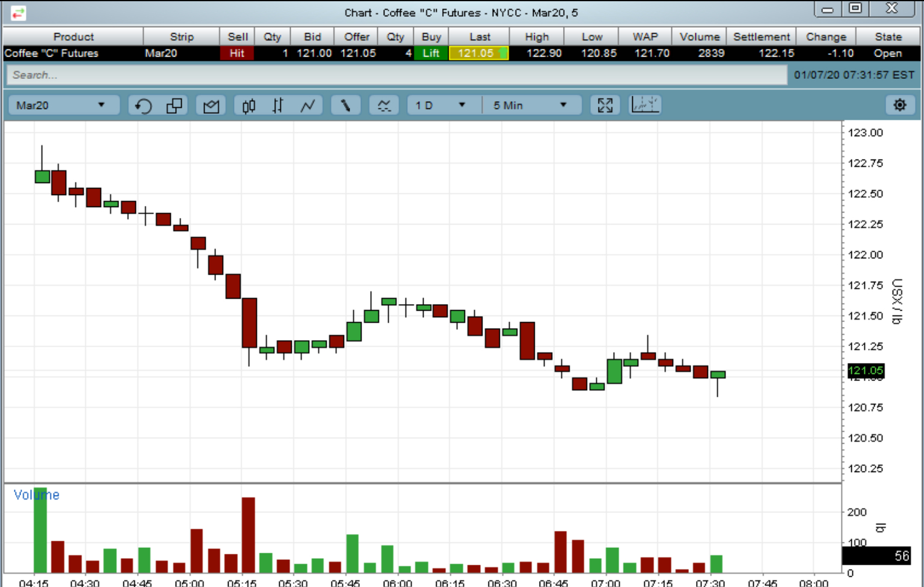Switch to line chart type

pyautogui.click(x=307, y=105)
